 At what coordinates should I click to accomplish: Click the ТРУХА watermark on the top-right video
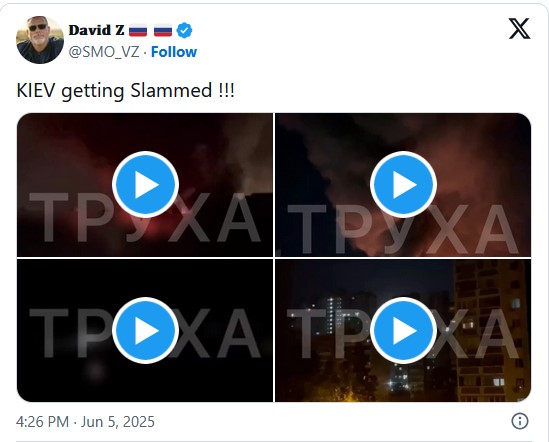403,229
